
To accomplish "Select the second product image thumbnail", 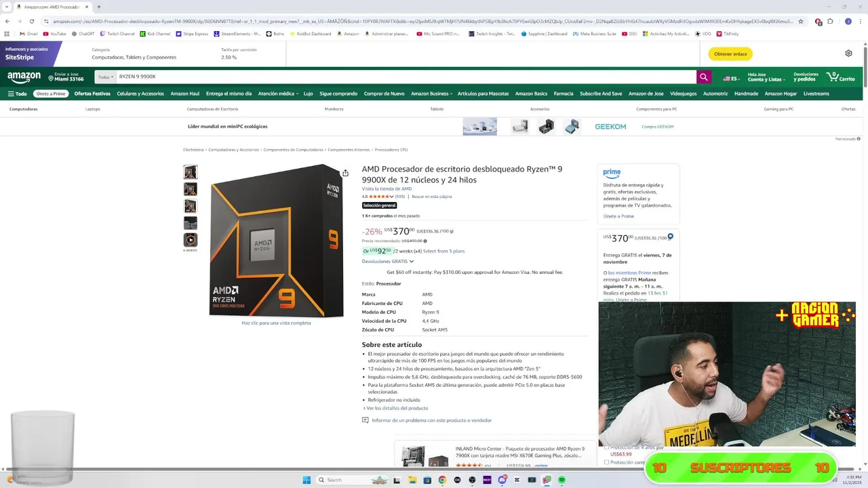I will [x=191, y=189].
